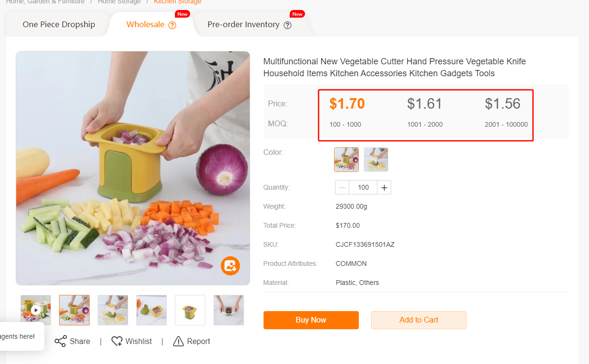Click the Wishlist heart icon
The width and height of the screenshot is (589, 364).
[x=117, y=341]
